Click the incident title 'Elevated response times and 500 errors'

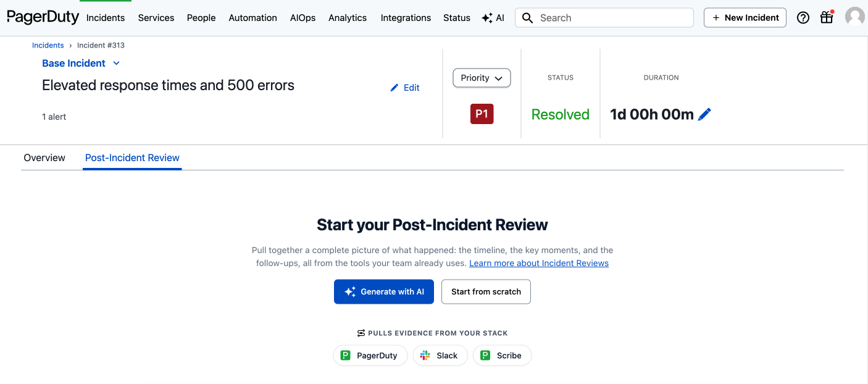[168, 85]
